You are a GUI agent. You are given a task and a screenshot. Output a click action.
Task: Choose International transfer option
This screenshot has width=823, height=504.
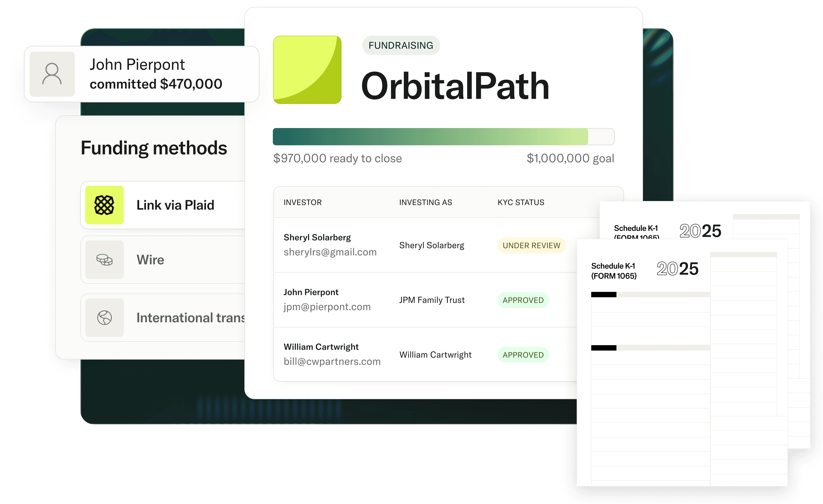190,317
